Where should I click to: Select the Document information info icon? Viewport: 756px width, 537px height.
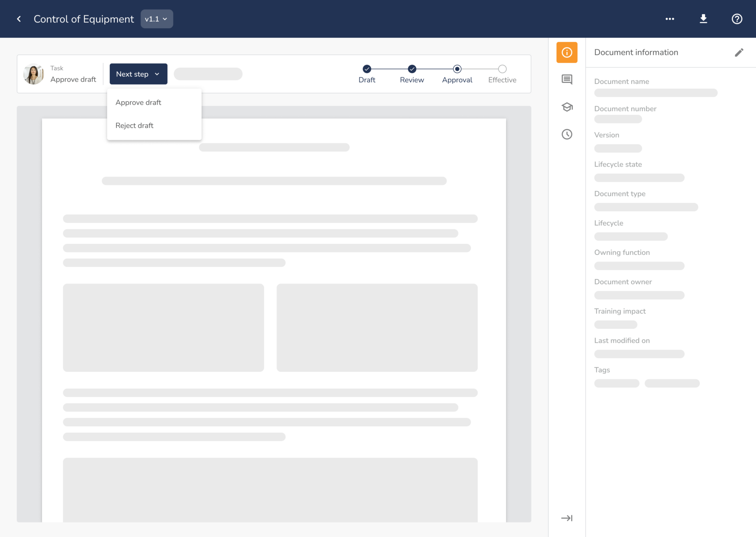point(567,52)
